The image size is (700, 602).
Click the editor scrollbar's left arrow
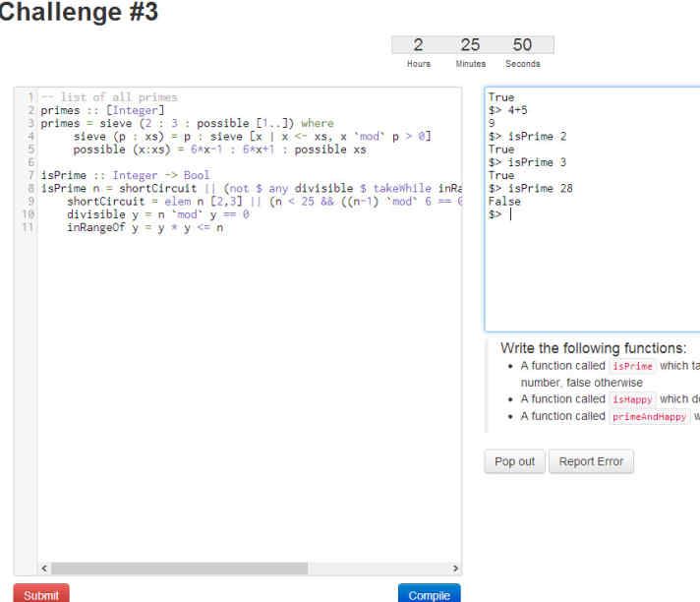pos(43,569)
